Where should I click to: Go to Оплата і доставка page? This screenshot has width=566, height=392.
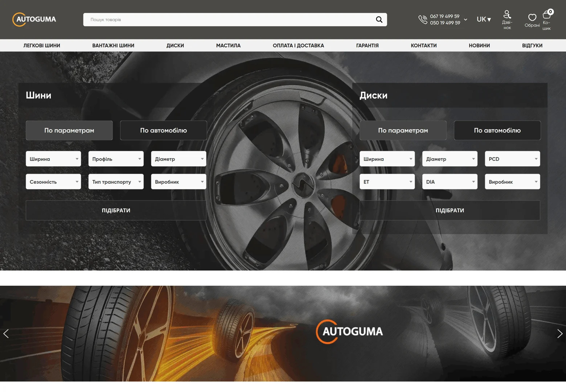(x=298, y=46)
